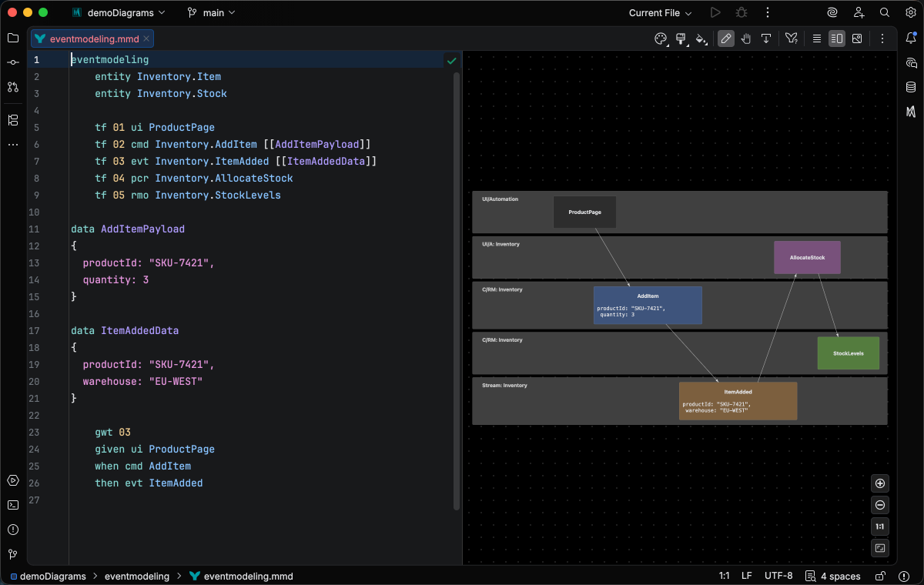Click eventmodeling.mmd in the breadcrumb
924x585 pixels.
241,576
